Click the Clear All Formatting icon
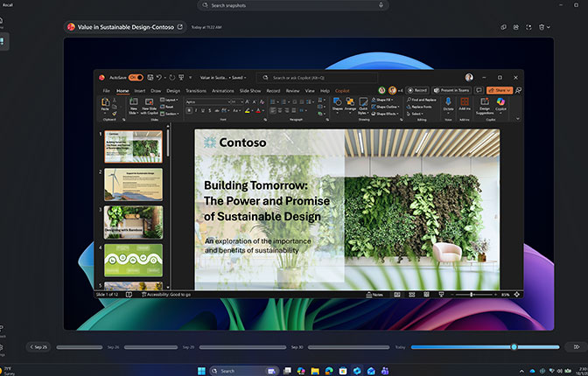 [x=262, y=101]
